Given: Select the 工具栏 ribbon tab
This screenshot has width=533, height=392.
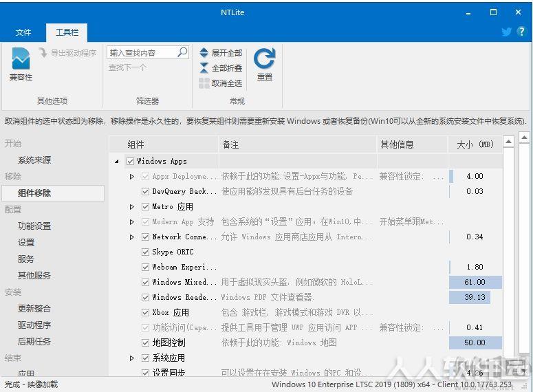Looking at the screenshot, I should pos(67,32).
